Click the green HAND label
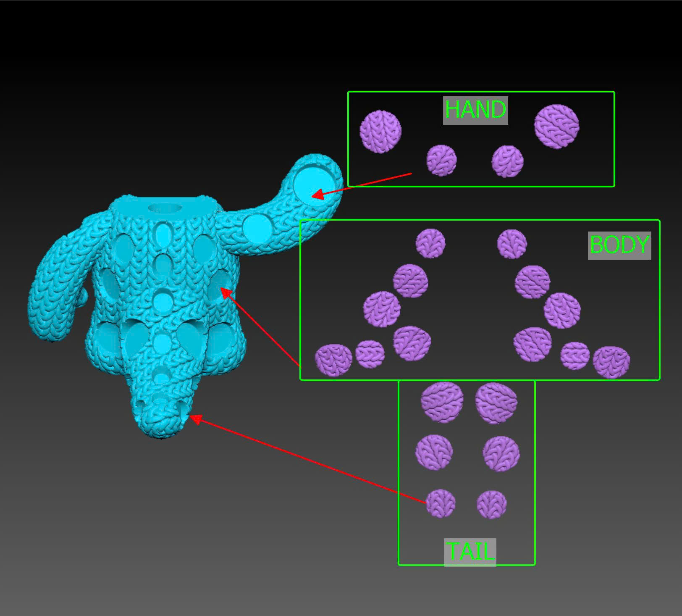The height and width of the screenshot is (616, 682). (x=475, y=110)
